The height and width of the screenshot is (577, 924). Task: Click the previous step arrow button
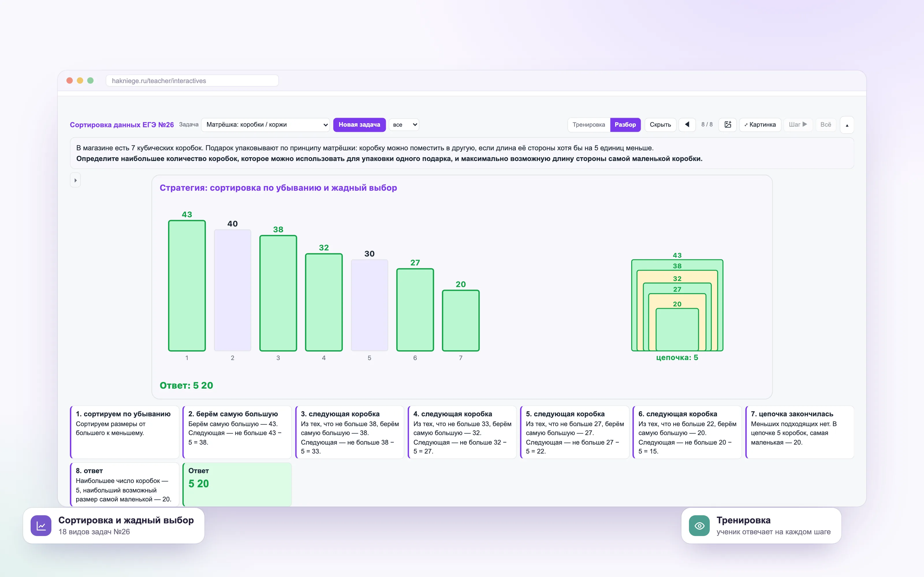click(x=687, y=124)
